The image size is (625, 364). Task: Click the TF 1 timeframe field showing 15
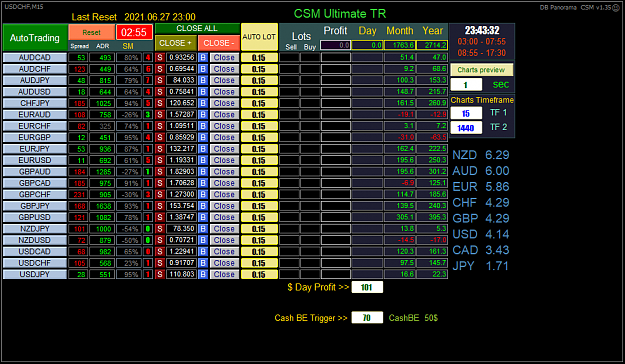(466, 113)
